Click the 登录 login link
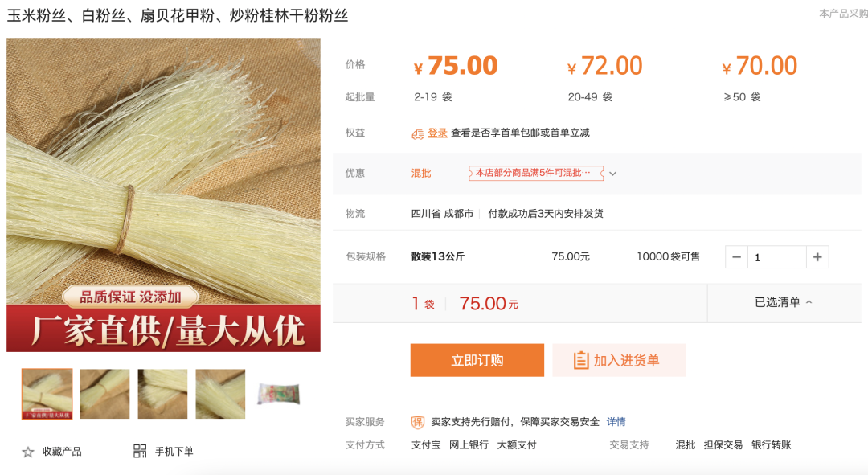Screen dimensions: 868x475 (x=437, y=133)
